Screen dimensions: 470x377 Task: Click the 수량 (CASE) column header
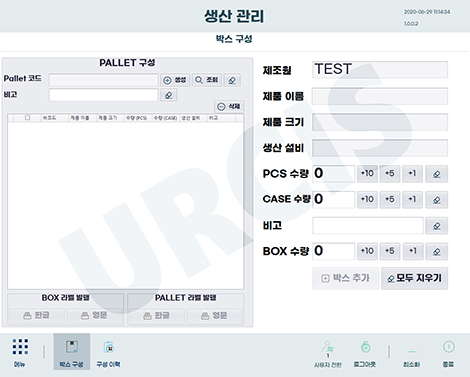pos(165,118)
